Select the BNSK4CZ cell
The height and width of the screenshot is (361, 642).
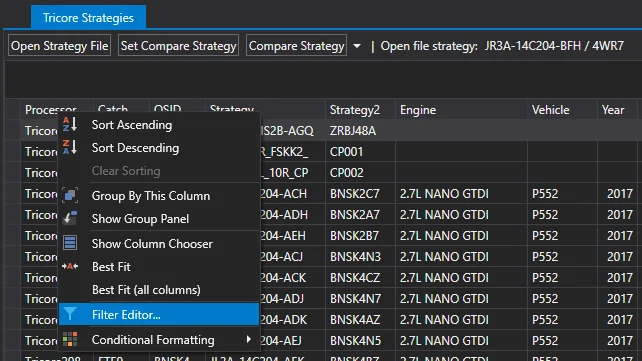pos(360,278)
